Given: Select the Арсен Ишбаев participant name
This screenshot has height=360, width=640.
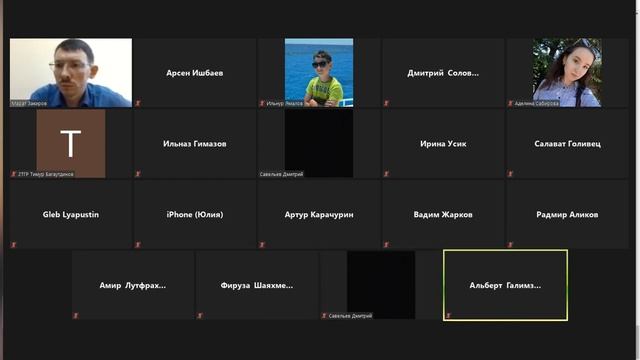Looking at the screenshot, I should (x=195, y=73).
